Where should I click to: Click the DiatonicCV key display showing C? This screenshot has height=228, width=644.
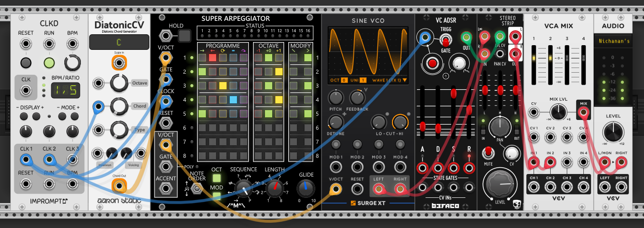point(119,42)
